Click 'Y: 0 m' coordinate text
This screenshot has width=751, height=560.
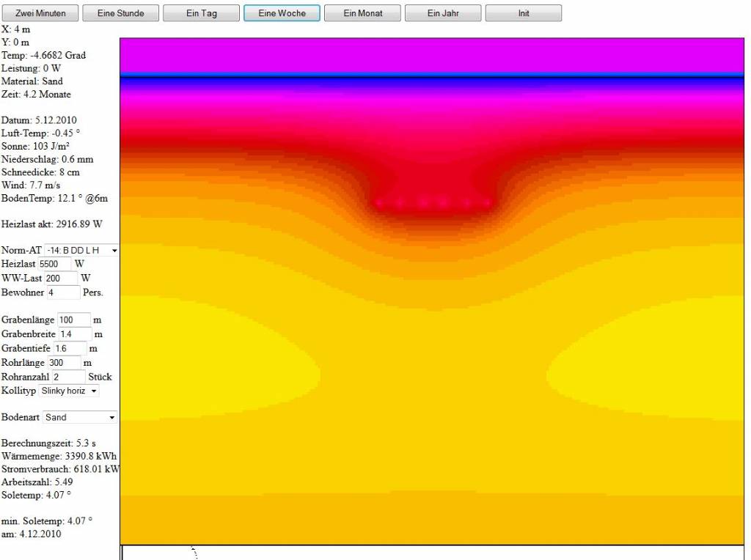click(15, 42)
